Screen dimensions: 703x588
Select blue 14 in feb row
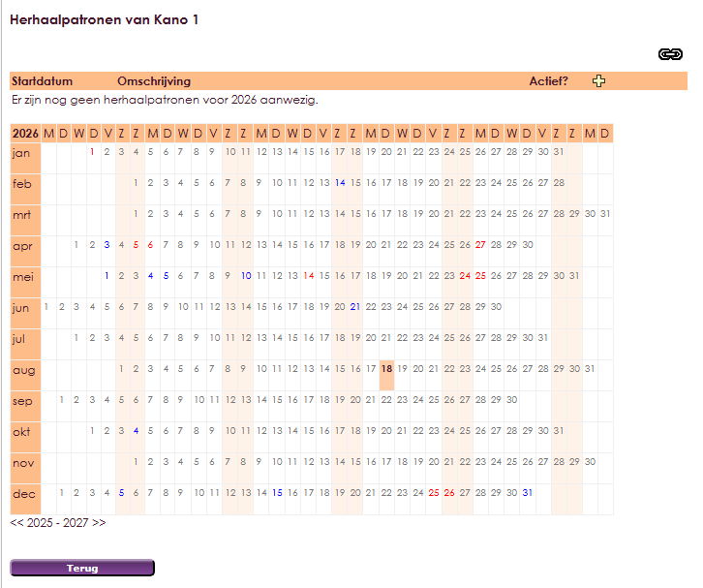pos(340,183)
